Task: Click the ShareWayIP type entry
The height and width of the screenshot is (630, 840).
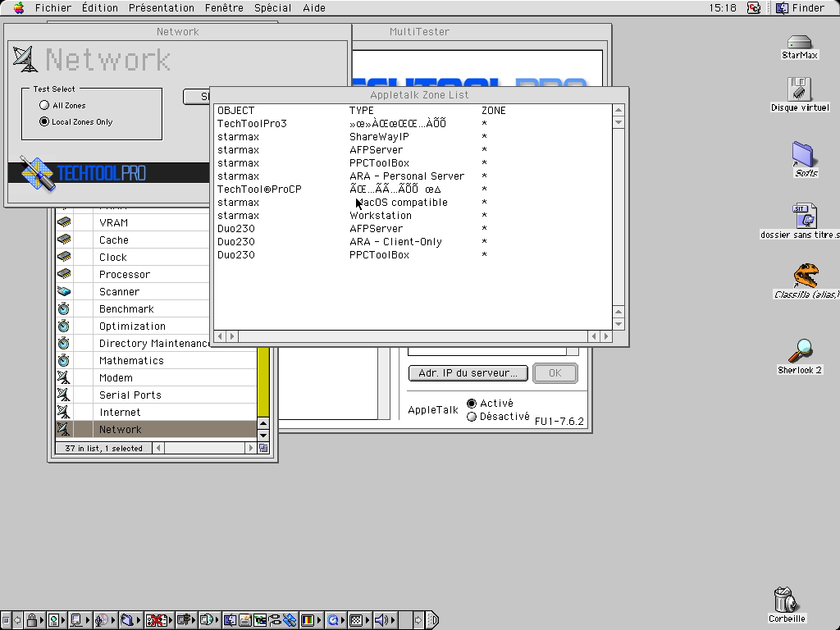Action: click(x=379, y=137)
